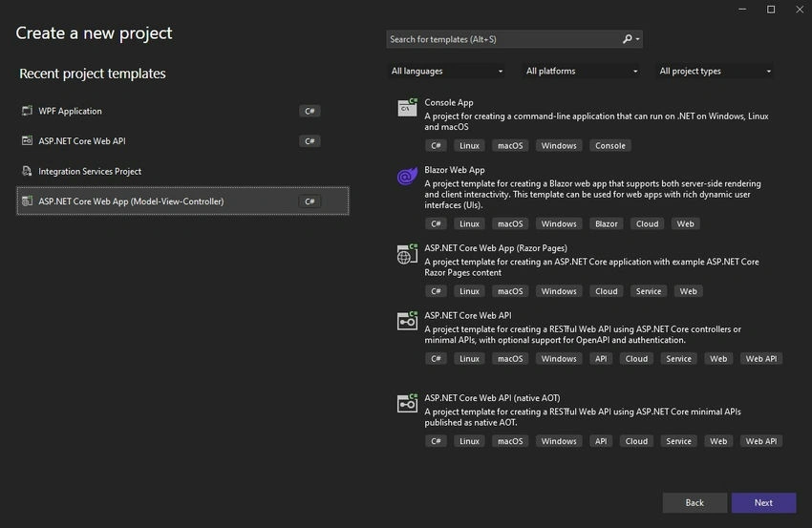Select Integration Services Project template
The image size is (812, 528).
click(x=182, y=171)
